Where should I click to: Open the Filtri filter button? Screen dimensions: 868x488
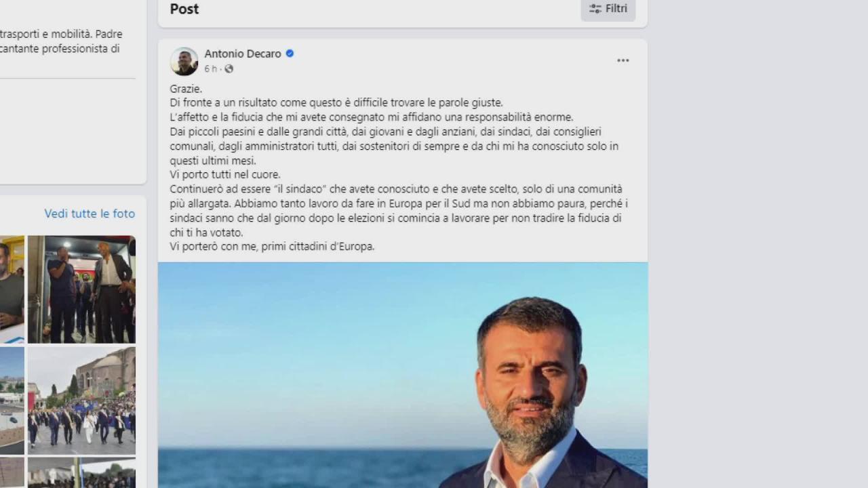tap(608, 9)
